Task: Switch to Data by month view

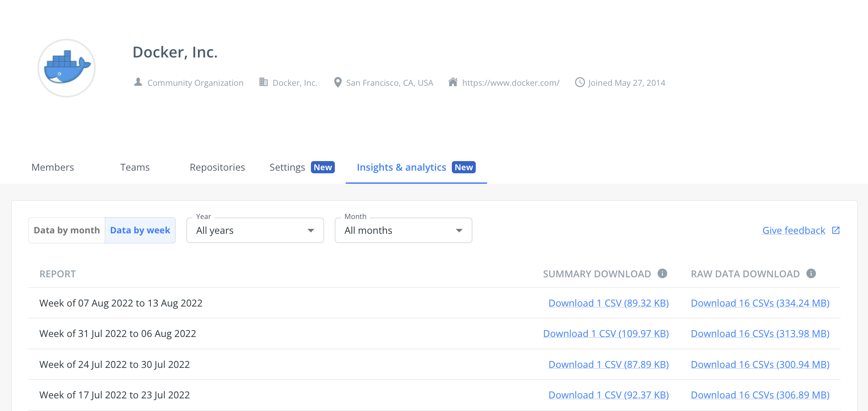Action: click(67, 230)
